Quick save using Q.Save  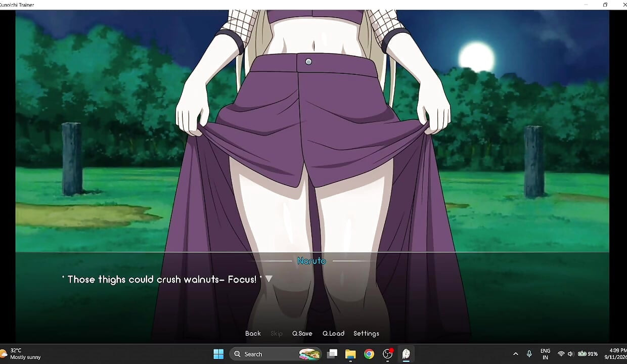coord(302,334)
